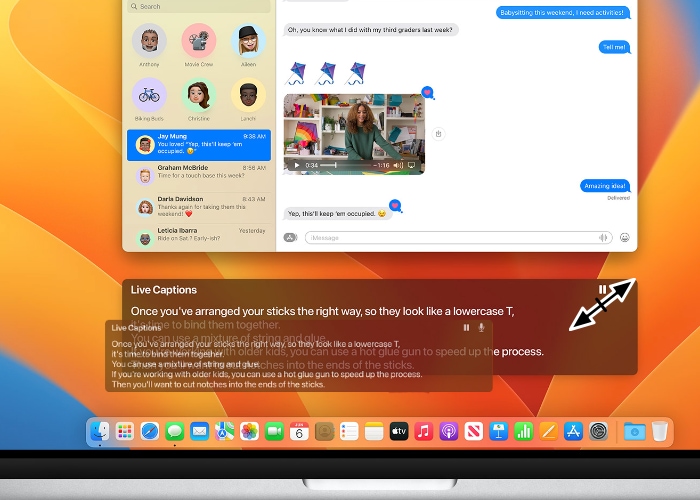Open the Apps button left of iMessage field
Viewport: 700px width, 500px height.
click(x=290, y=237)
